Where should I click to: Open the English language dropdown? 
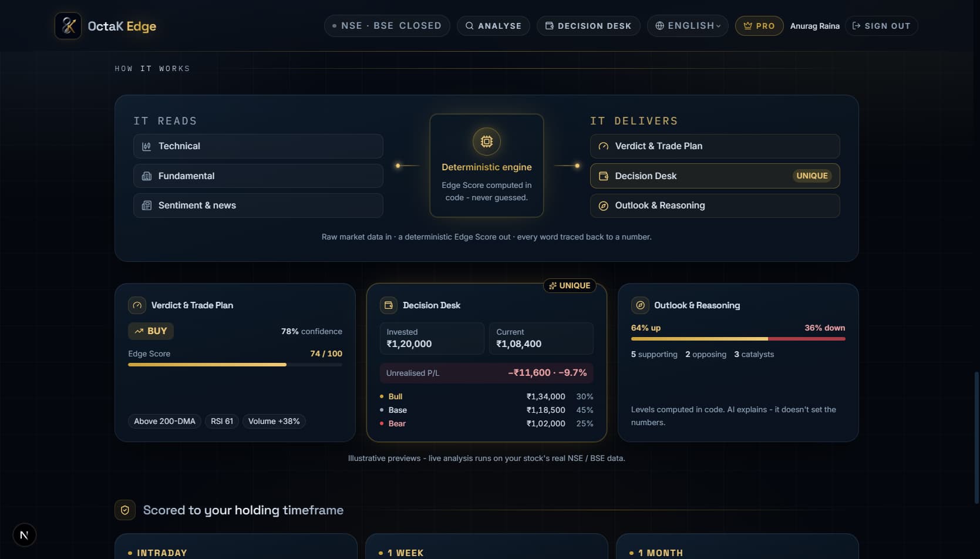[688, 26]
